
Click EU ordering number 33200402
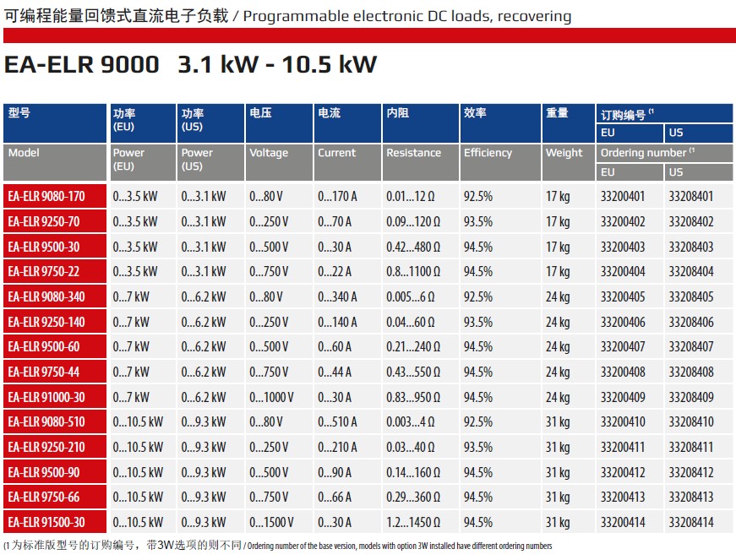tap(623, 221)
